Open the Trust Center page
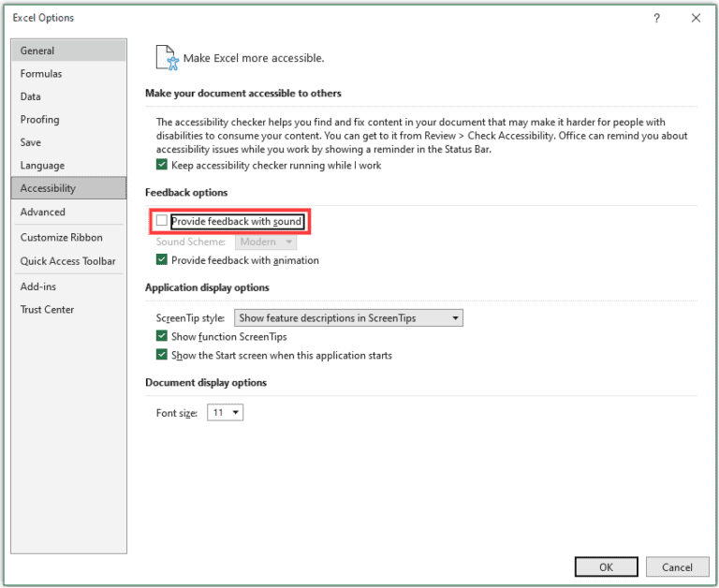 click(68, 310)
